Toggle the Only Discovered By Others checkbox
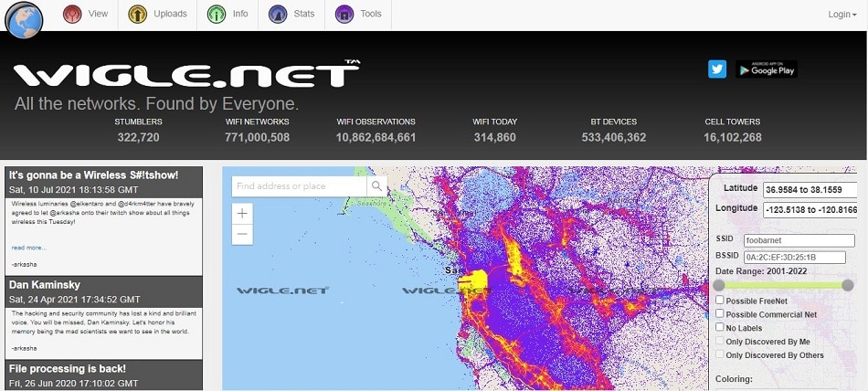868x391 pixels. click(x=720, y=354)
